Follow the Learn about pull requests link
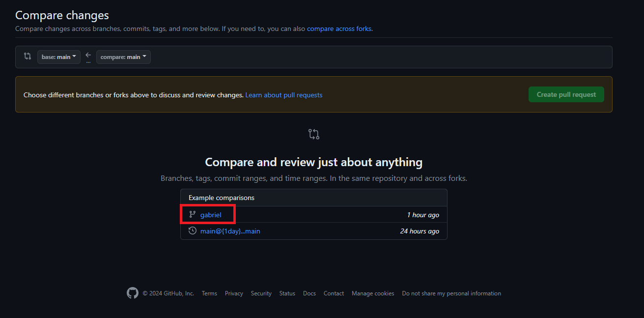The height and width of the screenshot is (318, 644). tap(284, 95)
